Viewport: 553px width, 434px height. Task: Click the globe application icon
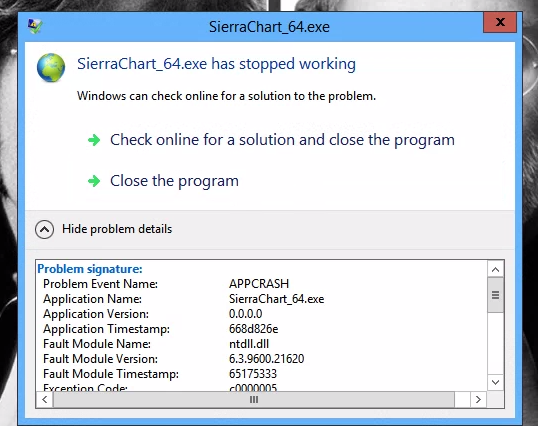51,68
